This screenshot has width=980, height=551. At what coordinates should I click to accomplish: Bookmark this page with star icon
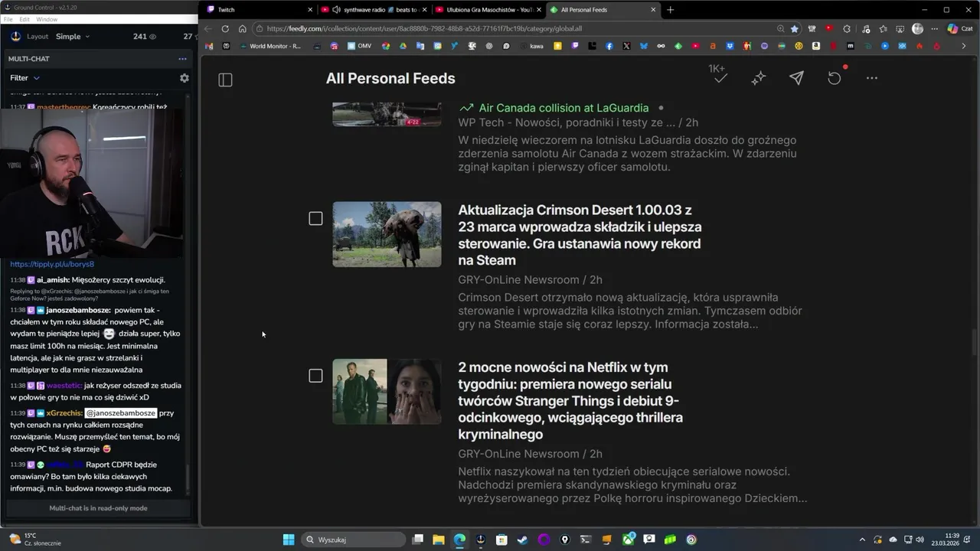pos(795,28)
